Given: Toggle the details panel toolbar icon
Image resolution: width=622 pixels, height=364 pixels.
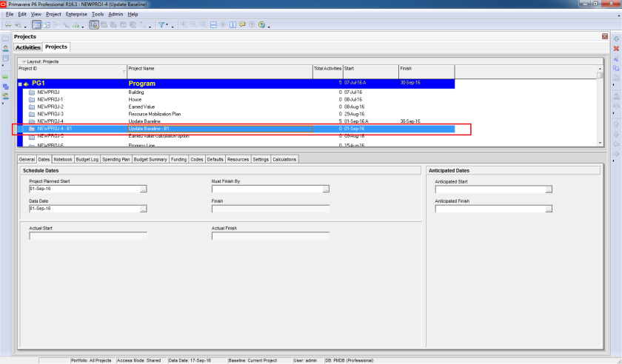Looking at the screenshot, I should coord(94,25).
